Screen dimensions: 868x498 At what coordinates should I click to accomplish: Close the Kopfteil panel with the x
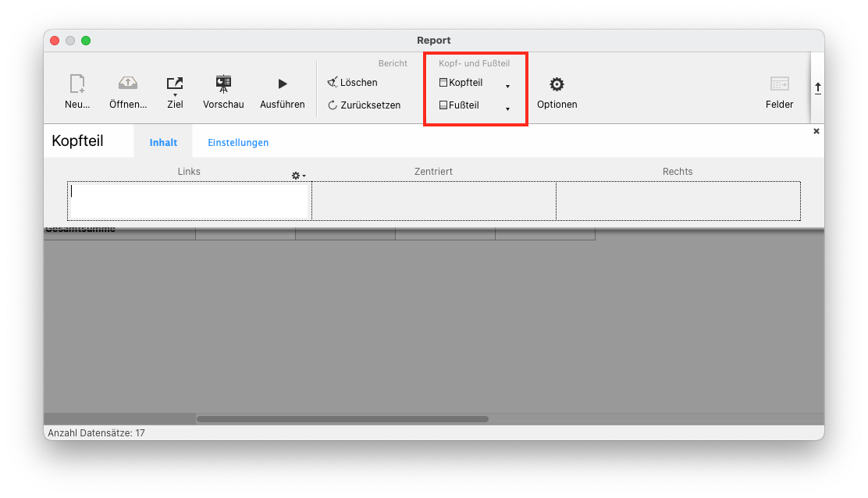816,132
